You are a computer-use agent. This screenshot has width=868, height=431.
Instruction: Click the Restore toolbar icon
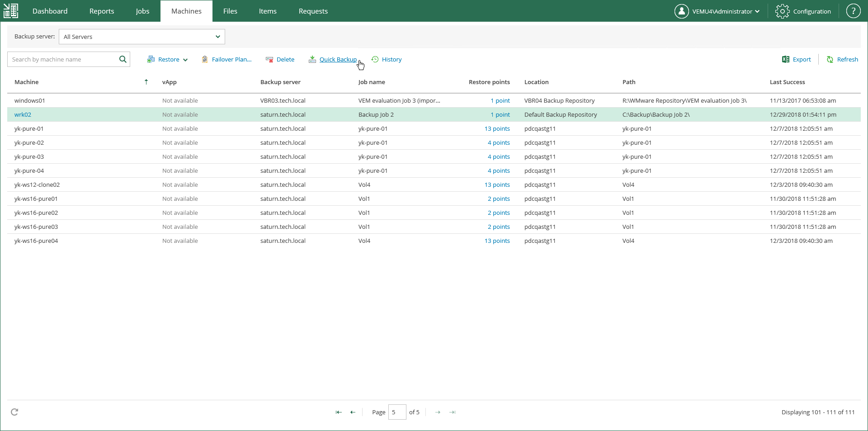[151, 59]
